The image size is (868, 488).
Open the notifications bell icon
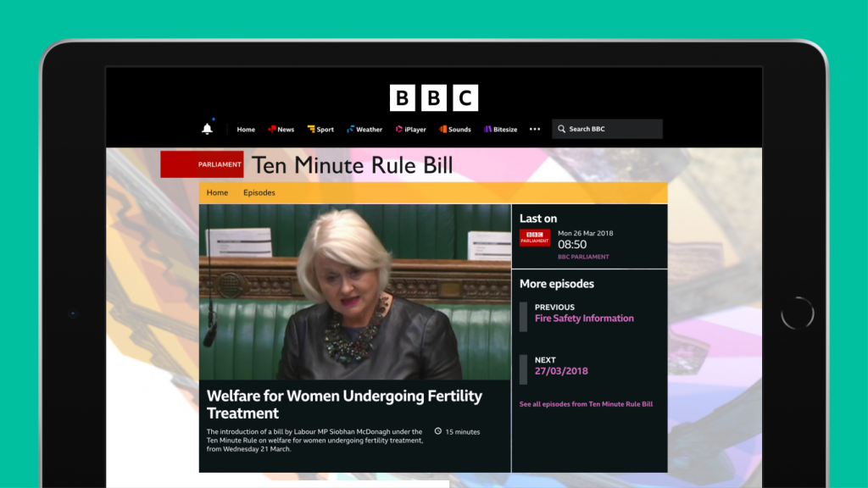pos(207,129)
